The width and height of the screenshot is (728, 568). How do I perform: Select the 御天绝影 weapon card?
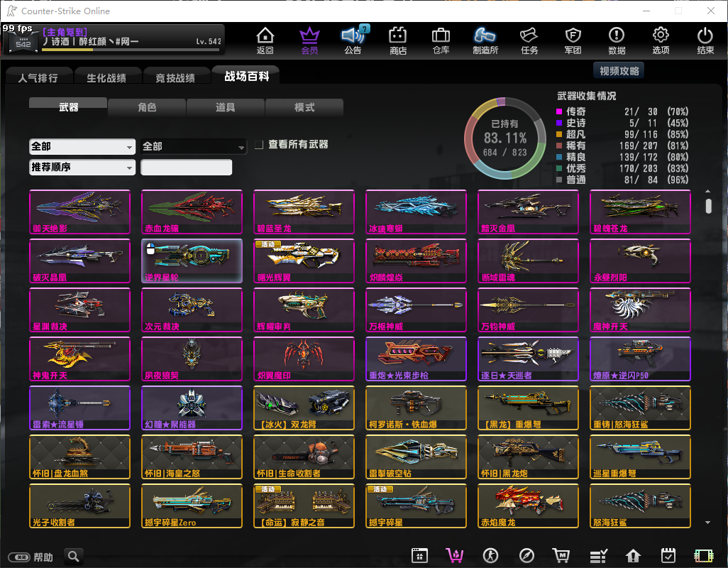coord(80,212)
